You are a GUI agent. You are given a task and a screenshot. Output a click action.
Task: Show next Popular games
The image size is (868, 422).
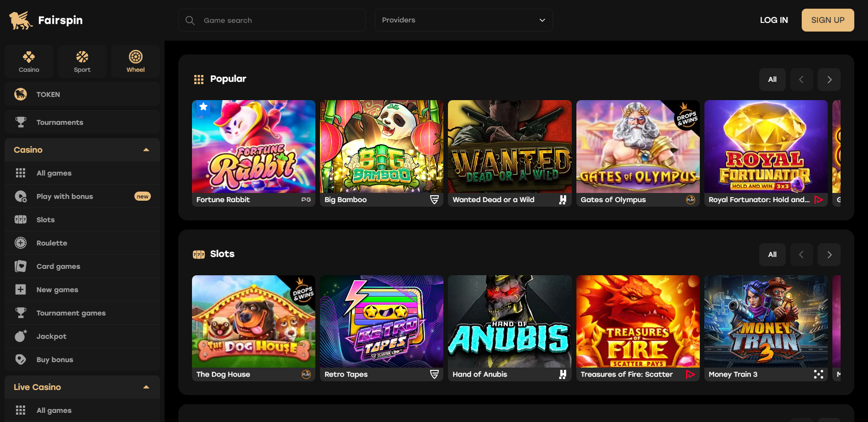829,80
